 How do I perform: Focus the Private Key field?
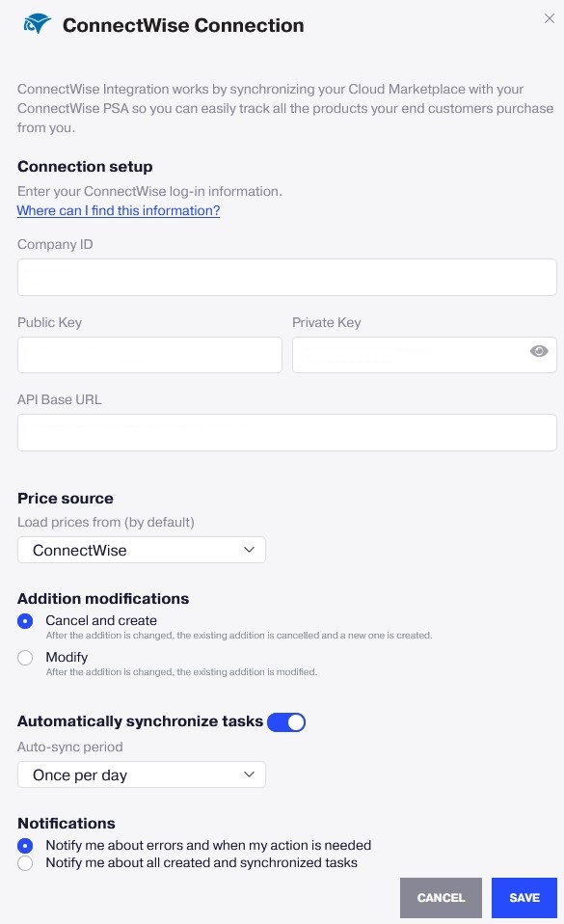click(424, 355)
